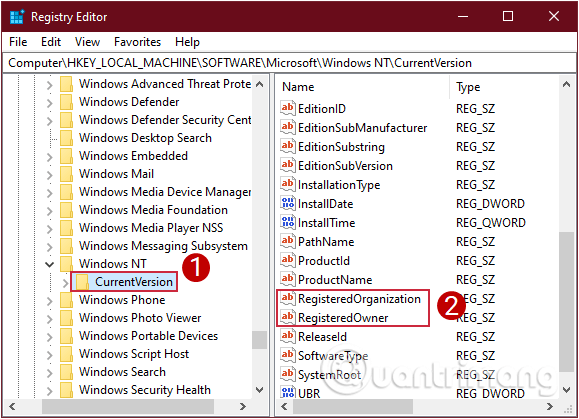Viewport: 579px width, 419px height.
Task: Select the RegisteredOrganization value name
Action: pos(359,299)
